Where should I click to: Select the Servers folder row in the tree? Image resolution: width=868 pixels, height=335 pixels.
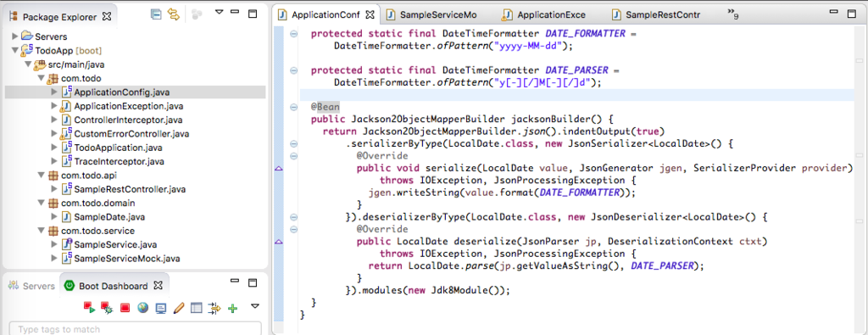point(135,36)
